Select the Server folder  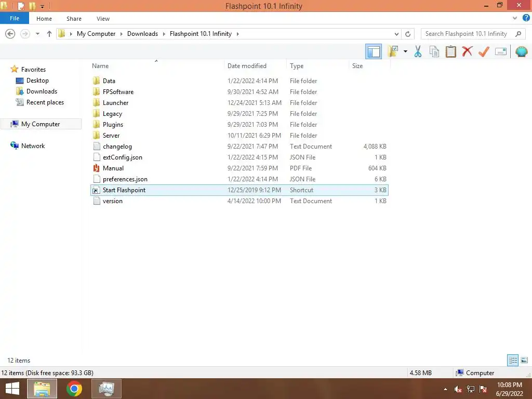239,136
